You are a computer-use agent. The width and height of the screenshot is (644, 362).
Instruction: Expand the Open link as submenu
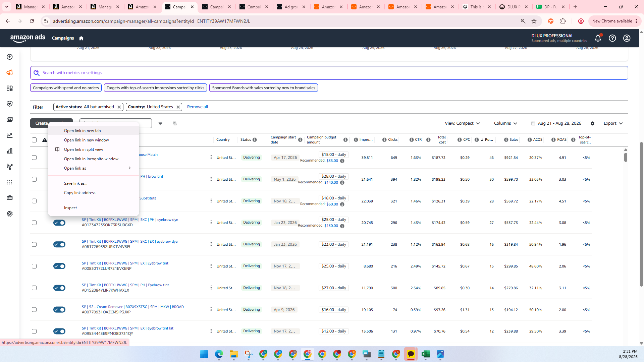click(x=94, y=168)
